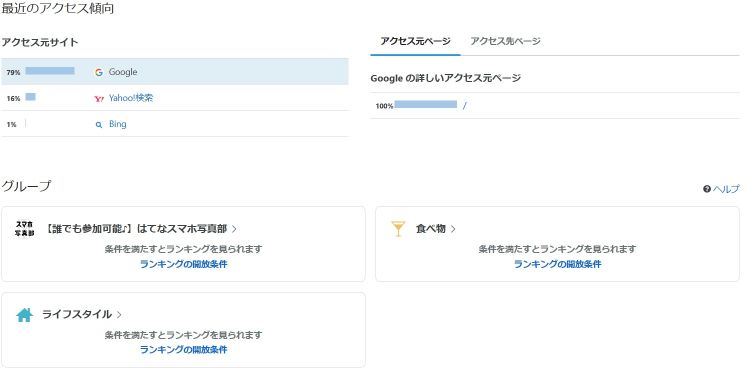Screen dimensions: 753x374
Task: Click the 最近のアクセス傾向 heading
Action: (58, 8)
